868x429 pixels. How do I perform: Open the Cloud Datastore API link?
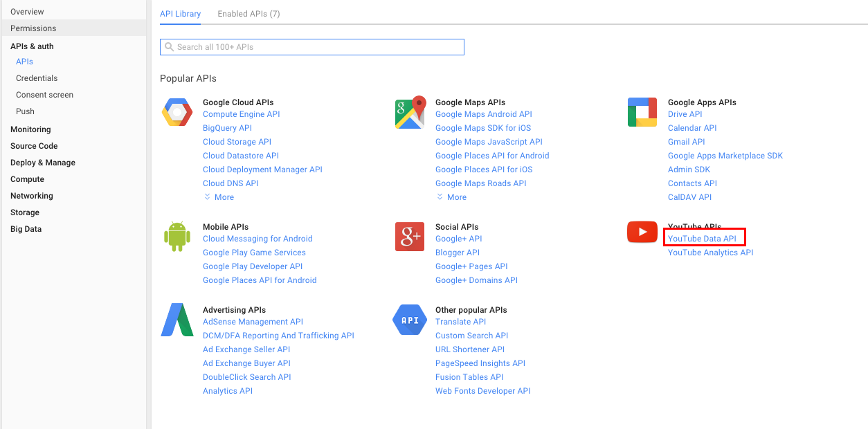click(x=241, y=156)
